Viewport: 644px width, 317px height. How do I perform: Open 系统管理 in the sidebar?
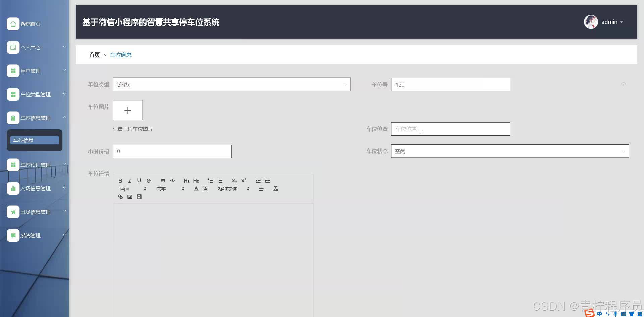(x=31, y=235)
